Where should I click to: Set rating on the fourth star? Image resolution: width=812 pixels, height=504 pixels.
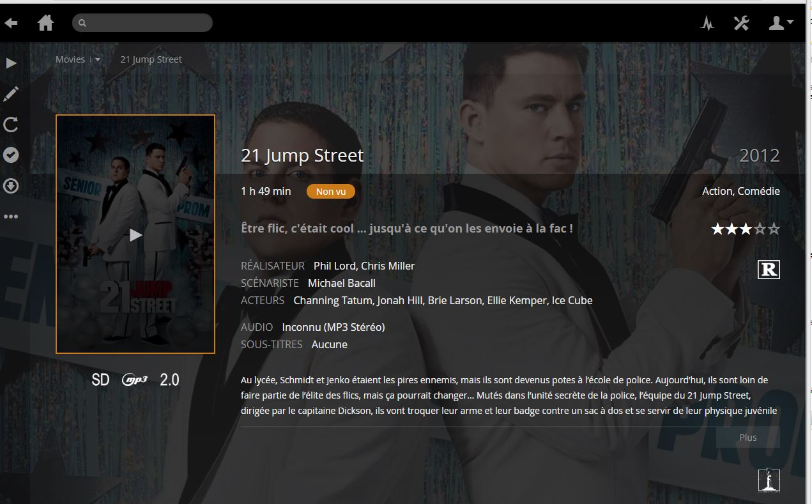pos(760,229)
